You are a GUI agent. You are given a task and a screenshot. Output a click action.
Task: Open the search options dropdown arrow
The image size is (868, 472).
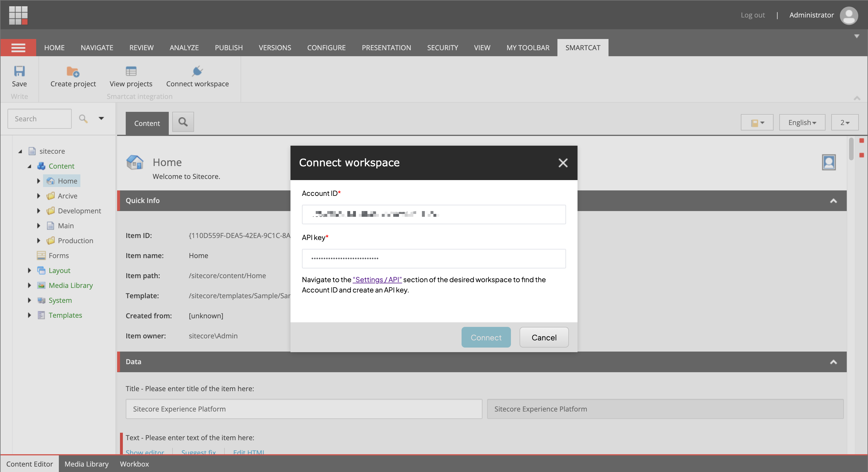point(101,118)
